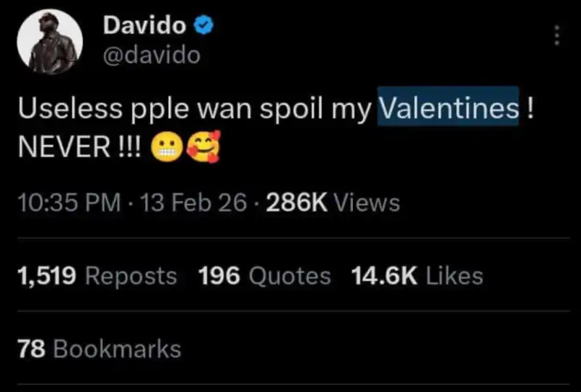View the 286K Views analytics

click(333, 203)
